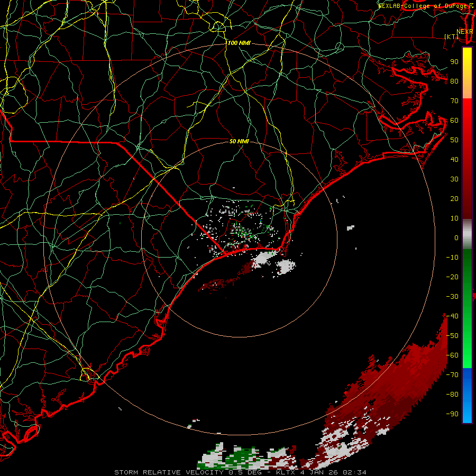Select the "-60" value on the velocity scale

(x=452, y=355)
